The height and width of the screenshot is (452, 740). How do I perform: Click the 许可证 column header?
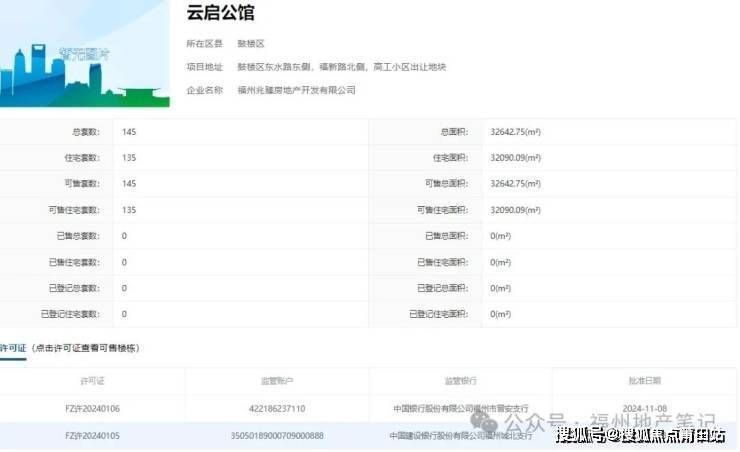point(92,381)
